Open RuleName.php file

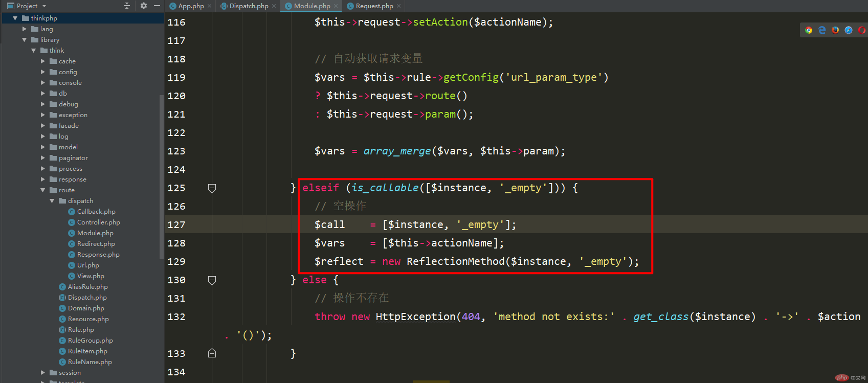pos(90,362)
